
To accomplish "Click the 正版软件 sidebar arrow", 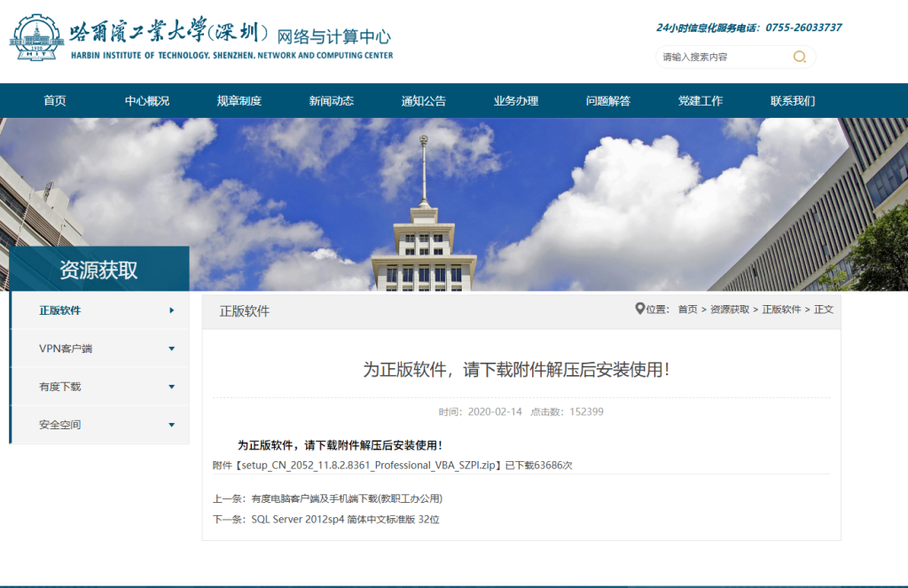I will click(171, 310).
